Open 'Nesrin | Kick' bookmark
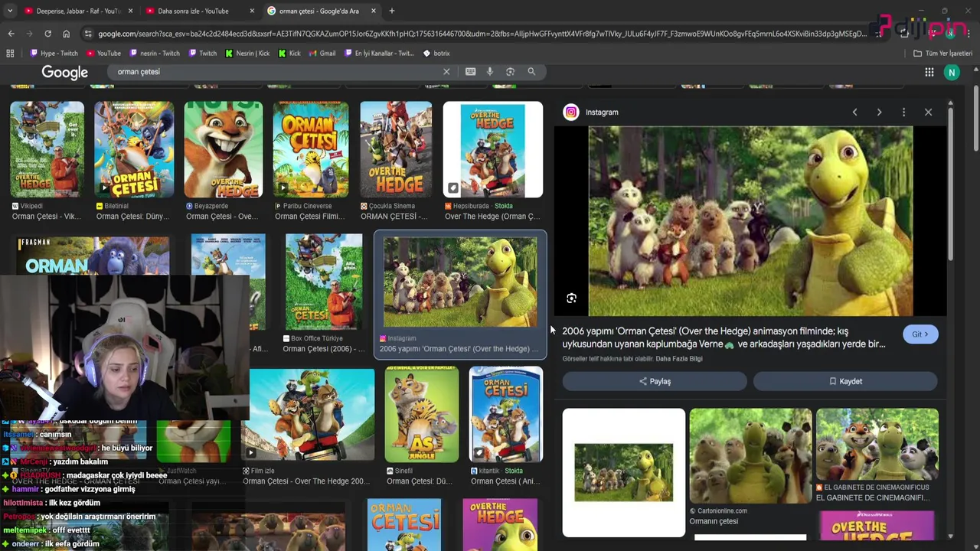 tap(247, 54)
